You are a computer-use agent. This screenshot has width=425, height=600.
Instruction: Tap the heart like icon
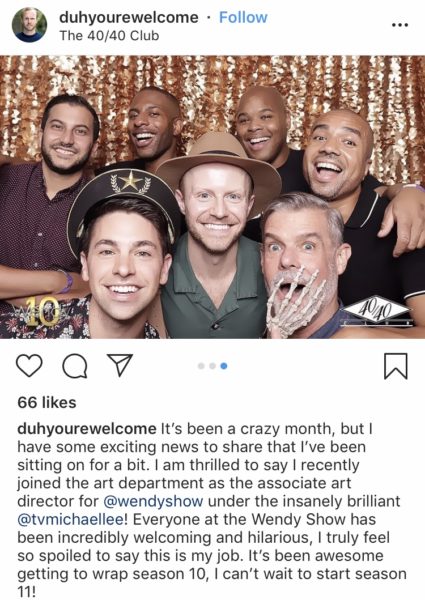pyautogui.click(x=29, y=365)
